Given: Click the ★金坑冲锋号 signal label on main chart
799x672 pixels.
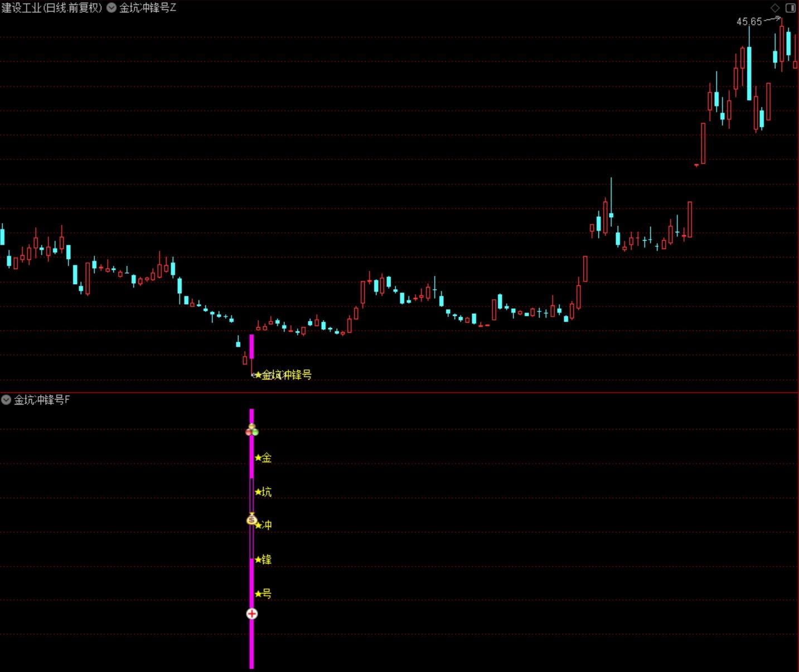Looking at the screenshot, I should 283,375.
